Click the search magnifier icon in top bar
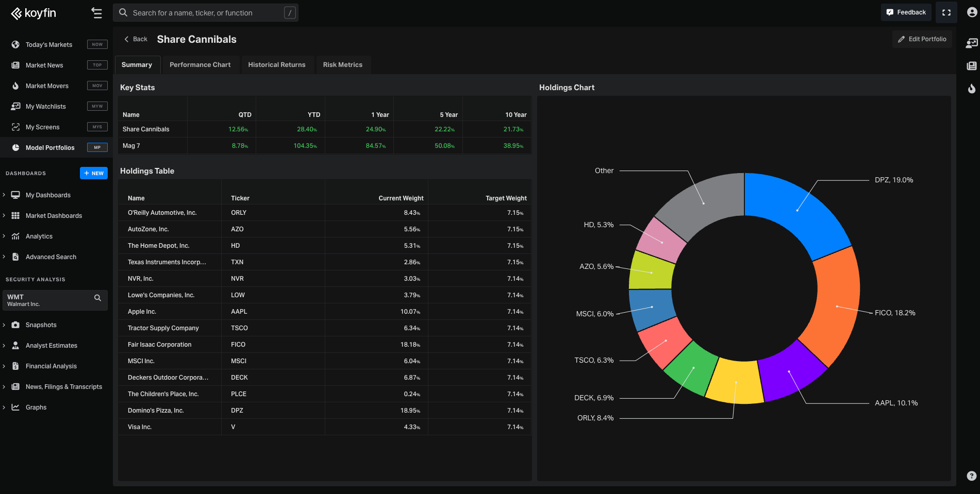The width and height of the screenshot is (980, 494). click(x=123, y=12)
